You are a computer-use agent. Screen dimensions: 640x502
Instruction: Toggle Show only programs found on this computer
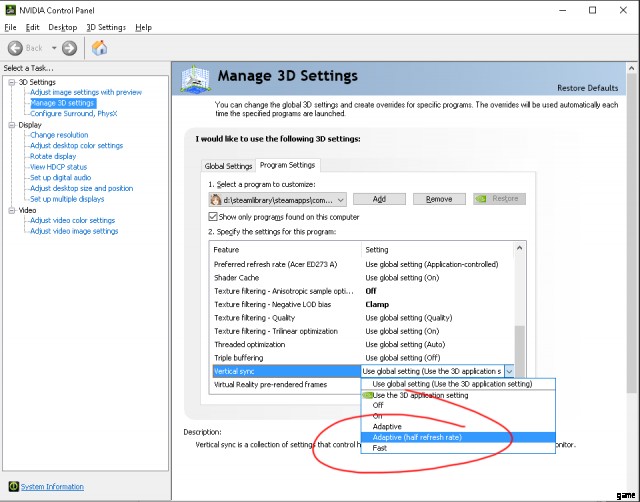(213, 217)
